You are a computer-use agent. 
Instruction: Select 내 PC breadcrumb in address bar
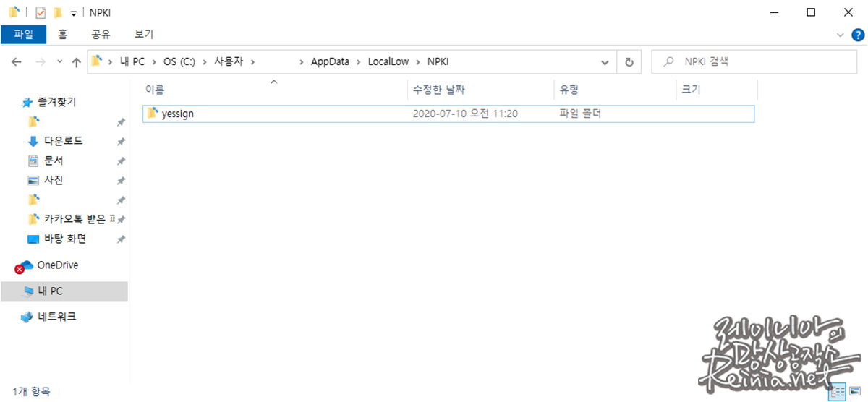pos(132,62)
